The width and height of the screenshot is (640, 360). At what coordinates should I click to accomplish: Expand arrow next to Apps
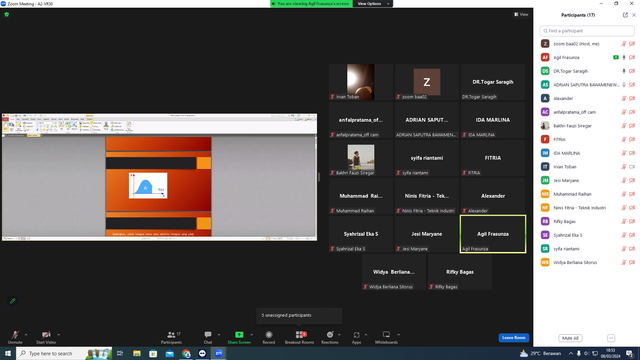tap(366, 335)
